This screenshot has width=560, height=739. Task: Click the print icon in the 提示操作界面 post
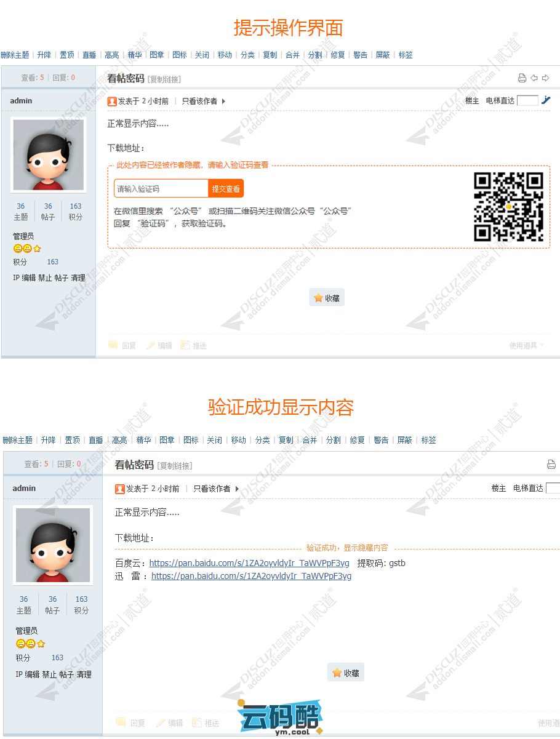[522, 78]
